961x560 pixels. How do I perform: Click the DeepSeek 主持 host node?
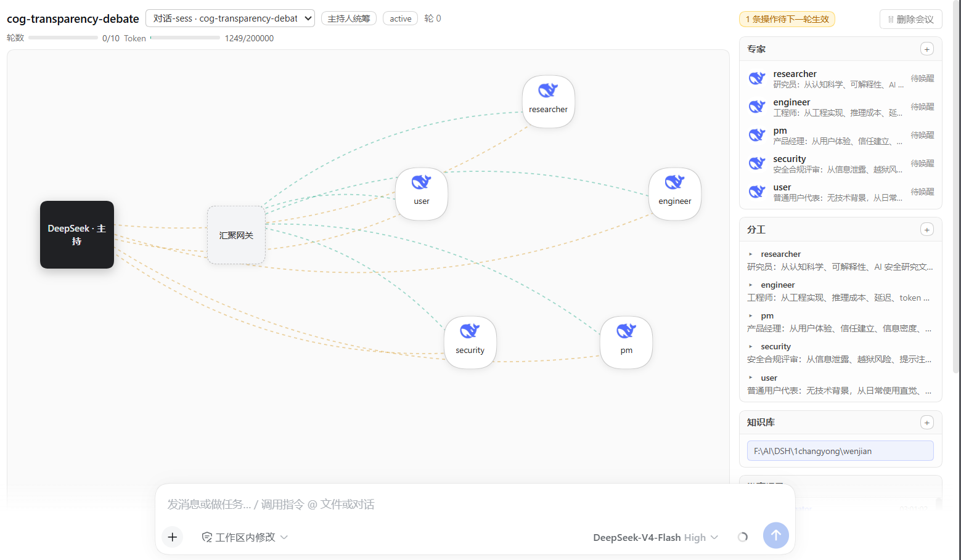coord(77,235)
